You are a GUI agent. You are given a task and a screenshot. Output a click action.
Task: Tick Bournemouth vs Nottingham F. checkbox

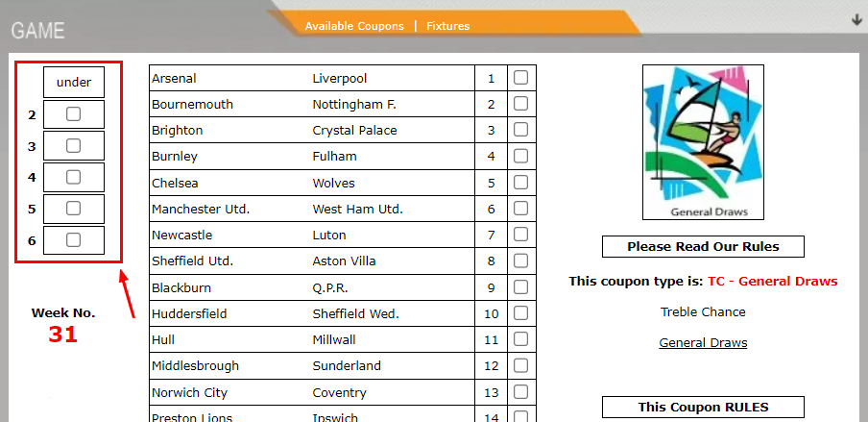click(520, 104)
